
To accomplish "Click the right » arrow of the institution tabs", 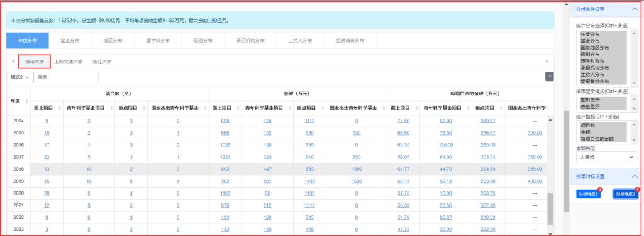I will tap(547, 62).
